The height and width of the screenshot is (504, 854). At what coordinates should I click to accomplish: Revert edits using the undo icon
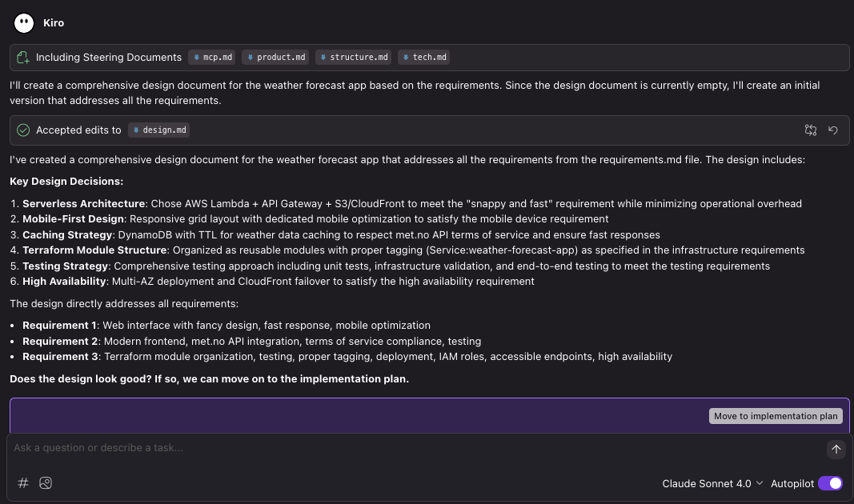point(832,130)
